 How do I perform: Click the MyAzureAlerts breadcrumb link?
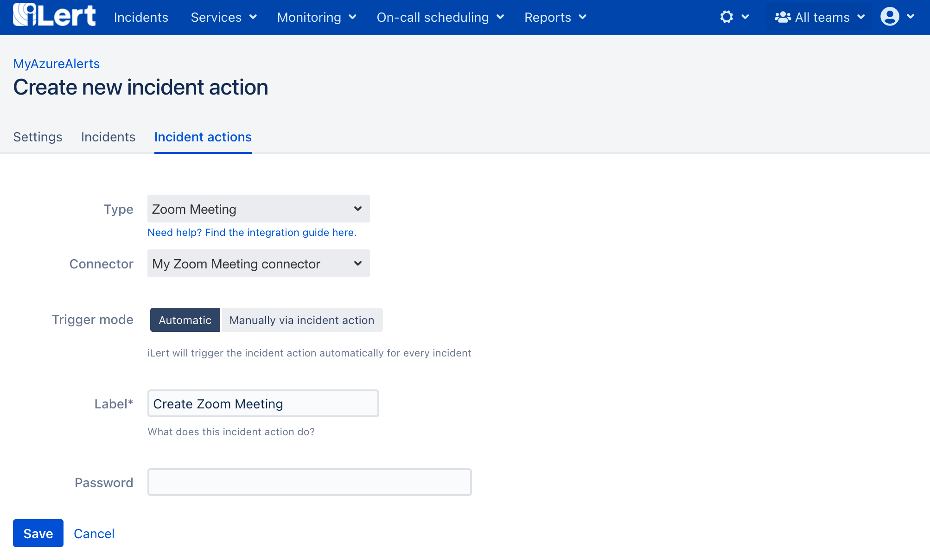(56, 64)
